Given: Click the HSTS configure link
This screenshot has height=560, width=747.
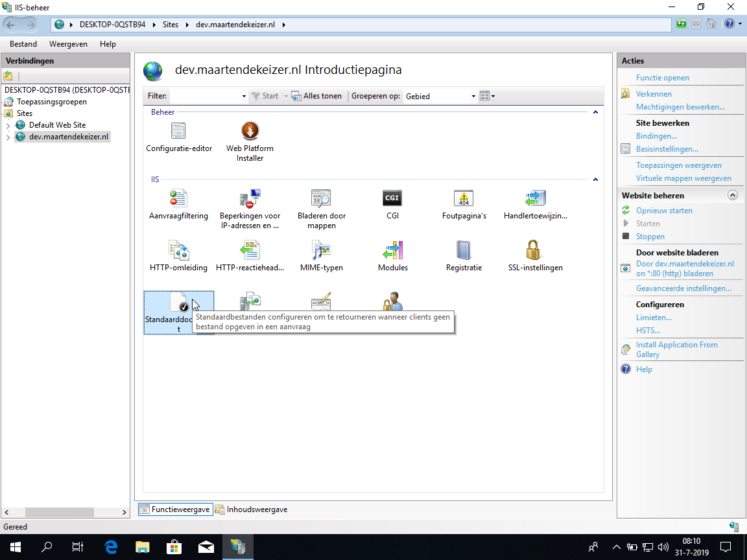Looking at the screenshot, I should coord(648,331).
